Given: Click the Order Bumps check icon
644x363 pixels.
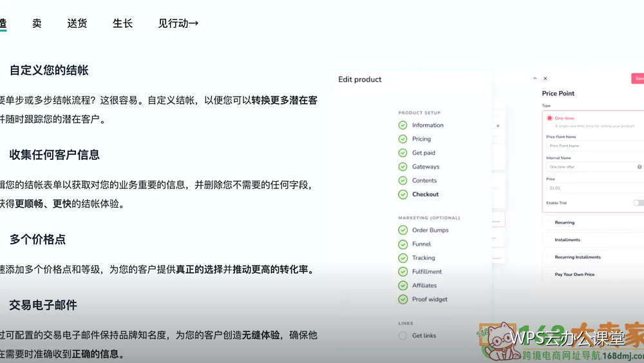Looking at the screenshot, I should click(402, 230).
